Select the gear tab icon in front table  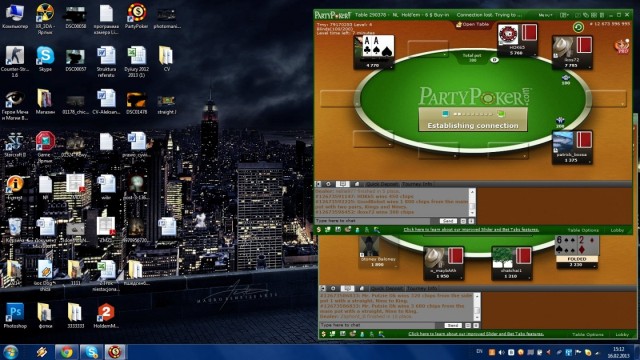pos(328,184)
